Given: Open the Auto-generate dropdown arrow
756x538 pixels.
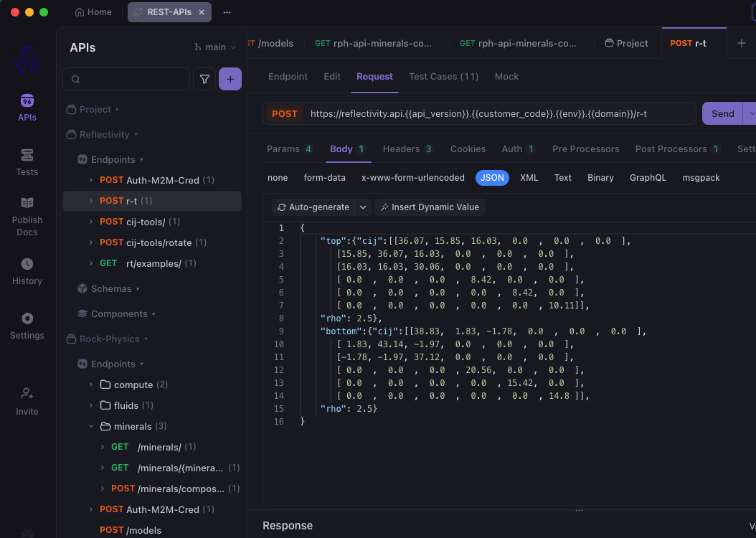Looking at the screenshot, I should pyautogui.click(x=363, y=207).
